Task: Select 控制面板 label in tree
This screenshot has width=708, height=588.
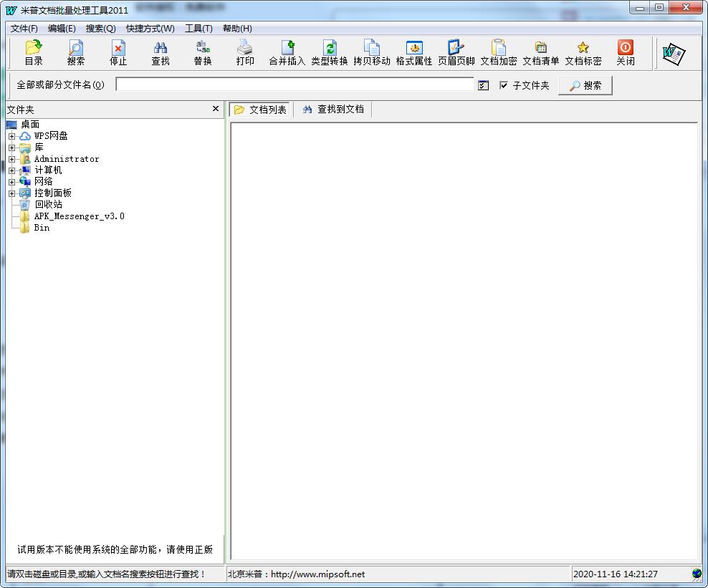Action: (x=53, y=193)
